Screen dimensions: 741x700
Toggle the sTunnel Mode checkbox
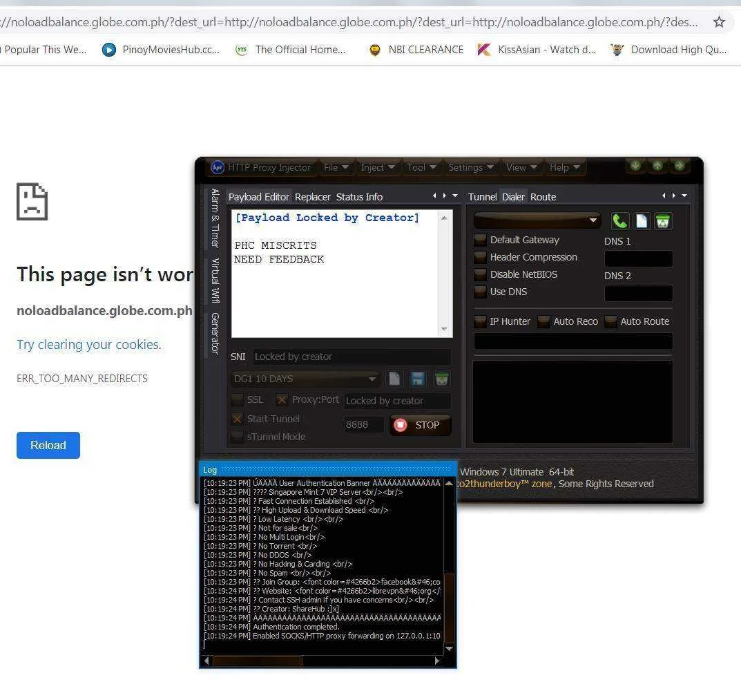[x=238, y=437]
